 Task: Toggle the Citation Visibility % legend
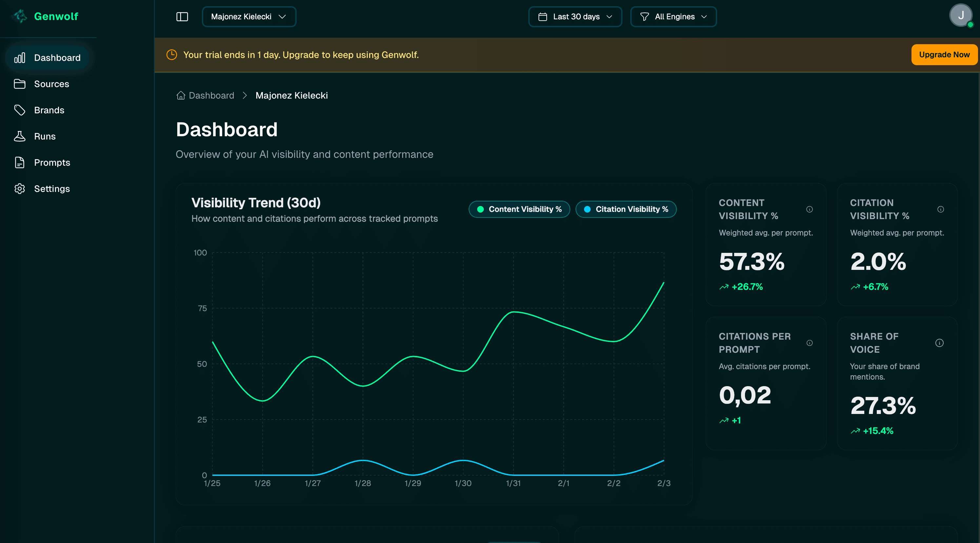pyautogui.click(x=626, y=209)
